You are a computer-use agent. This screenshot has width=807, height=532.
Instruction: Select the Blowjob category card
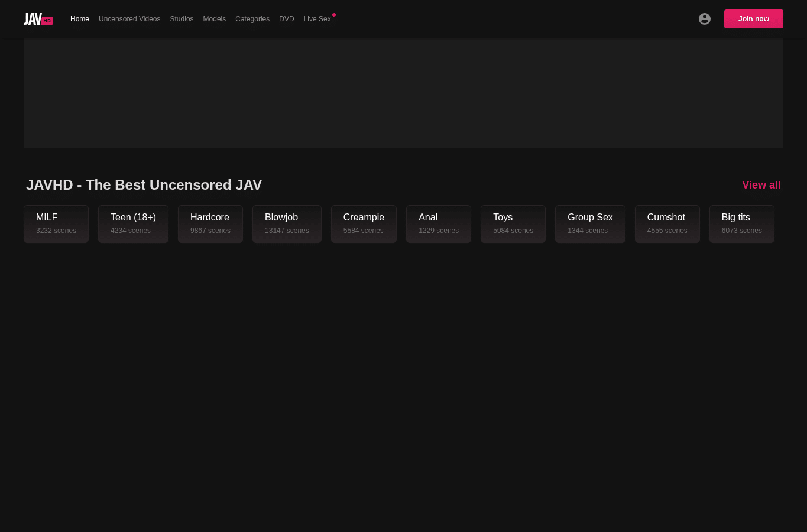(x=287, y=224)
